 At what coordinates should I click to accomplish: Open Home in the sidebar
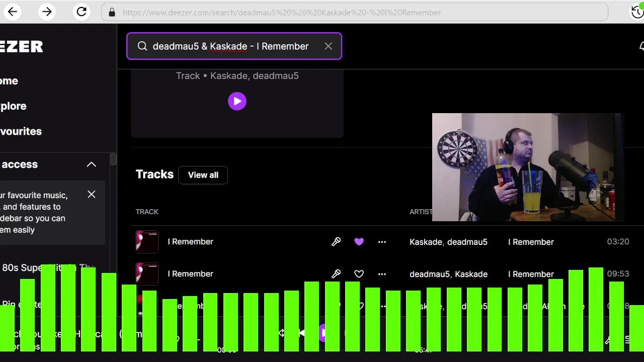(9, 81)
